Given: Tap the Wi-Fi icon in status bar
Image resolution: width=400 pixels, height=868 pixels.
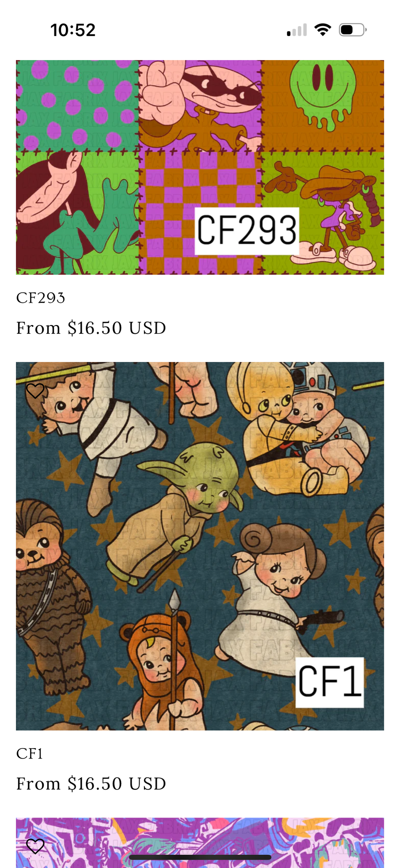Looking at the screenshot, I should (x=322, y=30).
